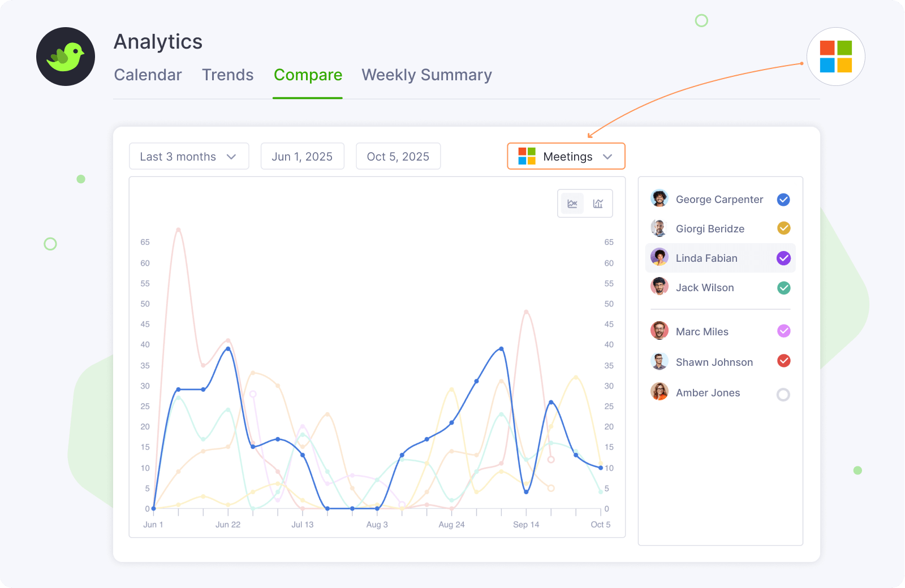Click Marc Miles's profile avatar
Screen dimensions: 905x588
click(659, 331)
